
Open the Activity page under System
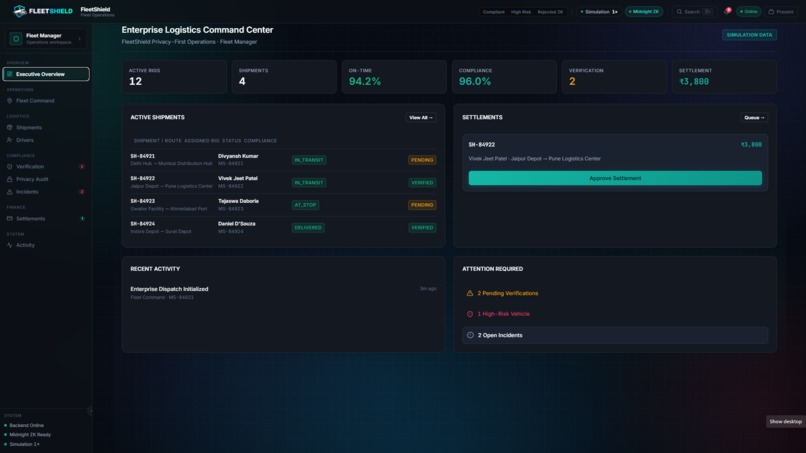pyautogui.click(x=46, y=245)
